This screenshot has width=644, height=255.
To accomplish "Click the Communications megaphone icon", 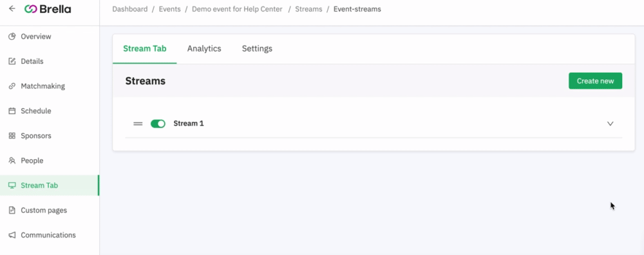I will (12, 235).
